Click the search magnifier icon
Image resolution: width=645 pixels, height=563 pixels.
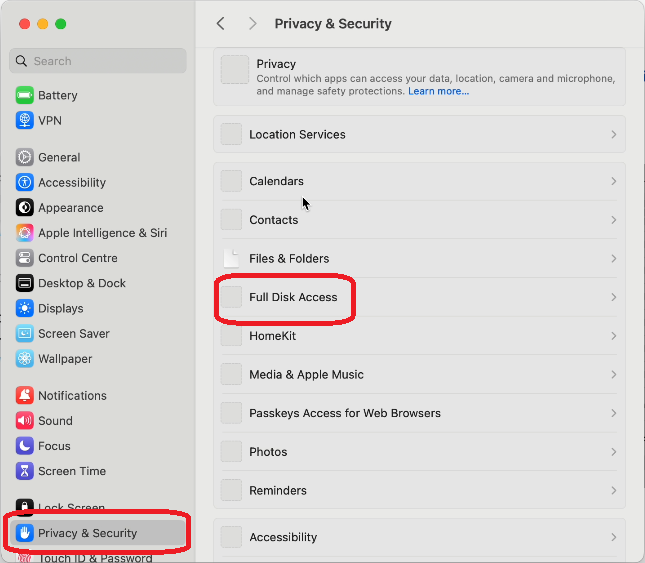21,61
